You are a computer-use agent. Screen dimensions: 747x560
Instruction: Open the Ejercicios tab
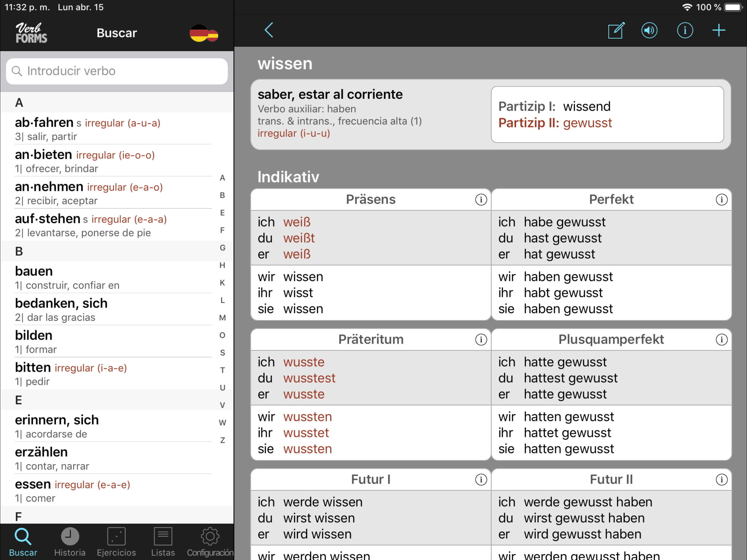pos(116,541)
